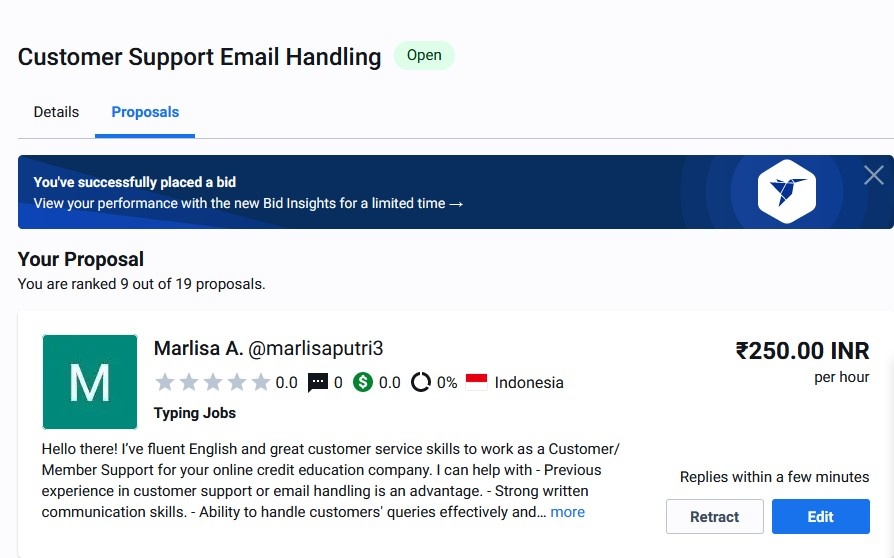
Task: Click the Customer Support Email Handling title
Action: pos(200,57)
